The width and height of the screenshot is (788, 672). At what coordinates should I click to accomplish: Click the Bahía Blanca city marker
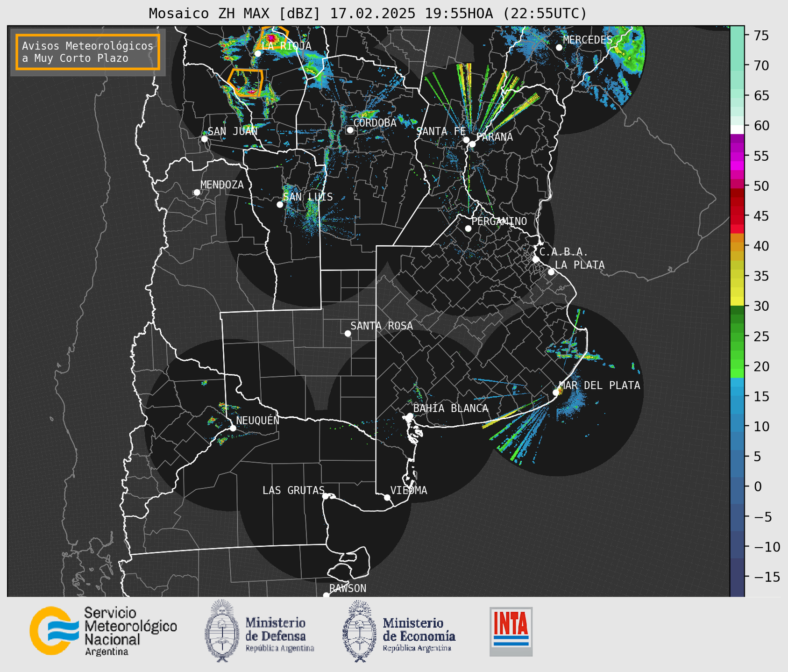410,416
